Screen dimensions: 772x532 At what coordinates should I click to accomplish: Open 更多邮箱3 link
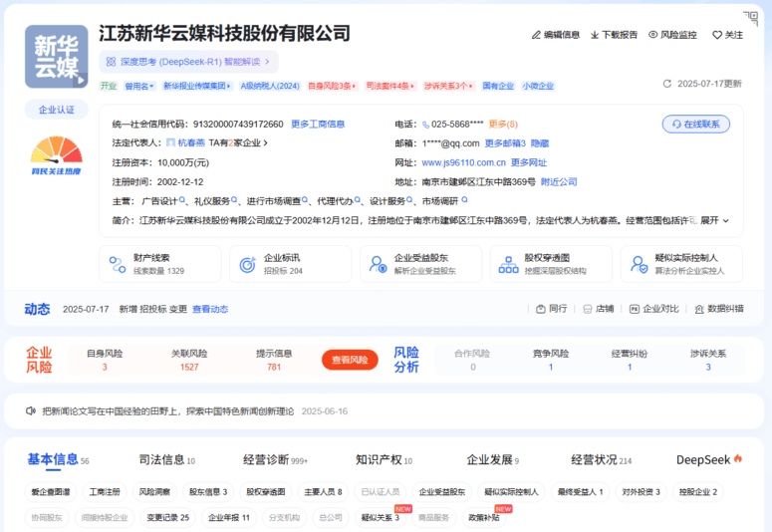(505, 143)
